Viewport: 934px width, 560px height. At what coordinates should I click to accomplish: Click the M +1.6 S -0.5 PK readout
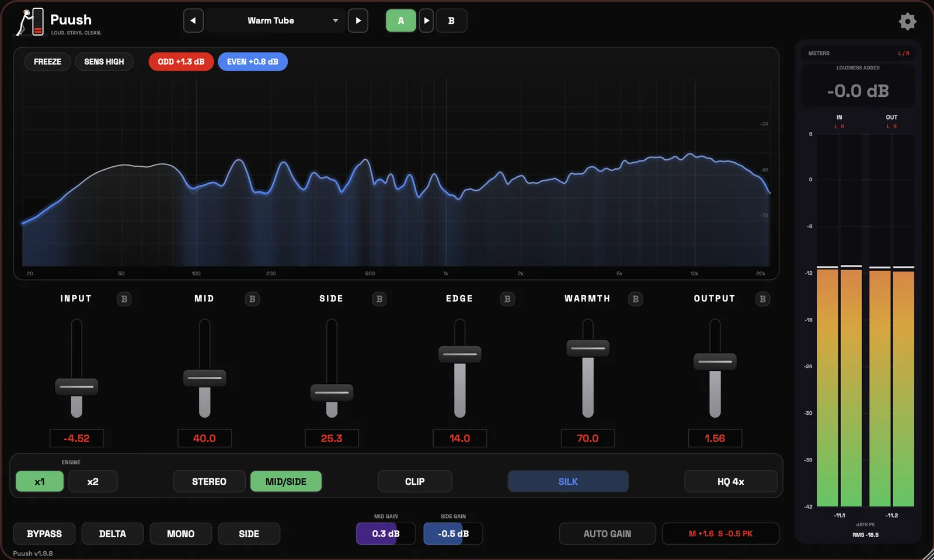click(720, 534)
